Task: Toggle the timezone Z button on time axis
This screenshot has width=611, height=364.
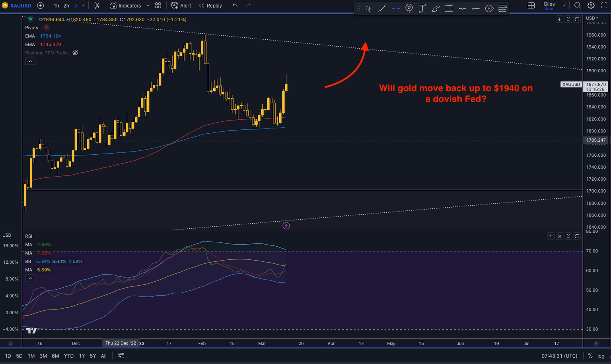Action: tap(11, 343)
